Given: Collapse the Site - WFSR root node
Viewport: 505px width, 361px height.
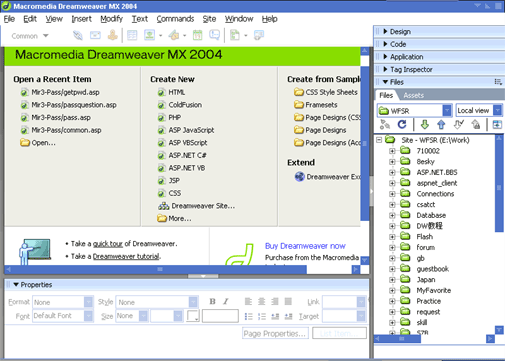Looking at the screenshot, I should [x=379, y=140].
